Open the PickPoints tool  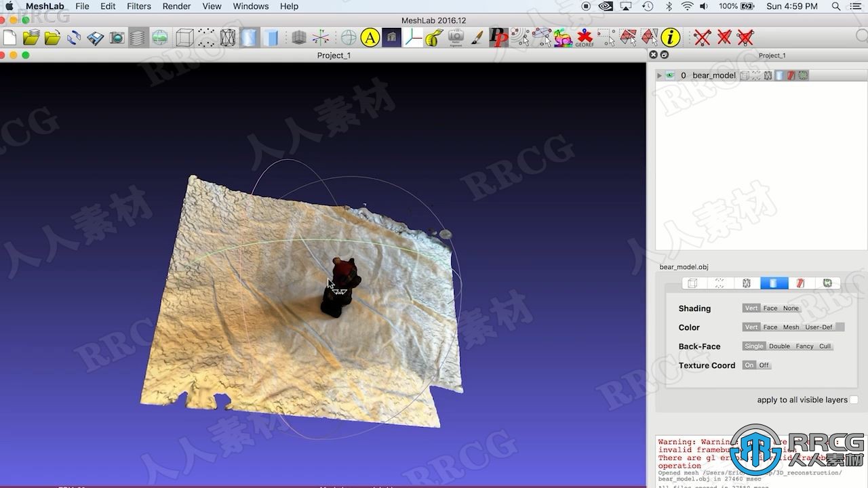(x=498, y=37)
